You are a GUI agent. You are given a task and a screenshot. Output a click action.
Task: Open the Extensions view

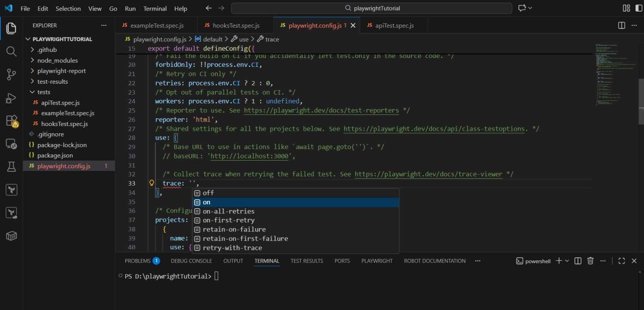click(x=11, y=121)
